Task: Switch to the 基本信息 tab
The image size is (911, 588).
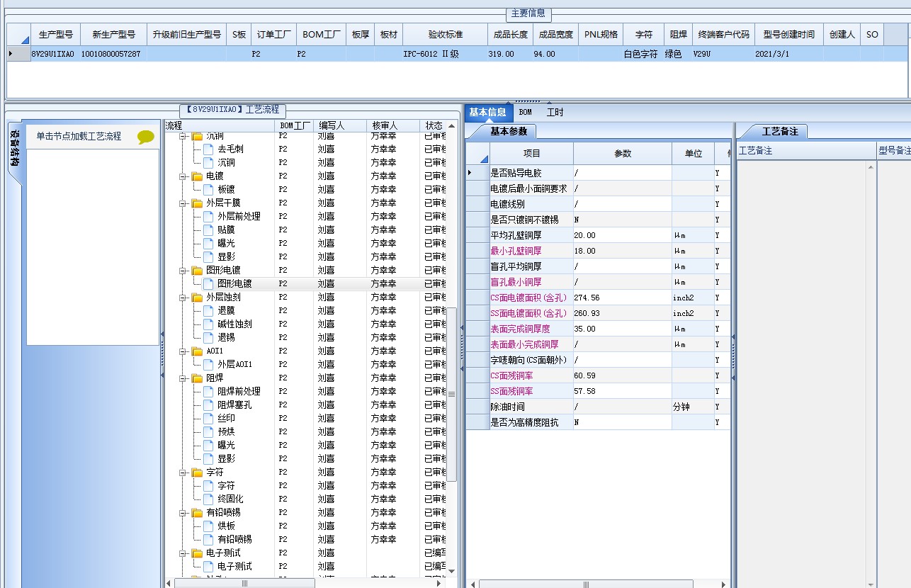Action: (x=487, y=112)
